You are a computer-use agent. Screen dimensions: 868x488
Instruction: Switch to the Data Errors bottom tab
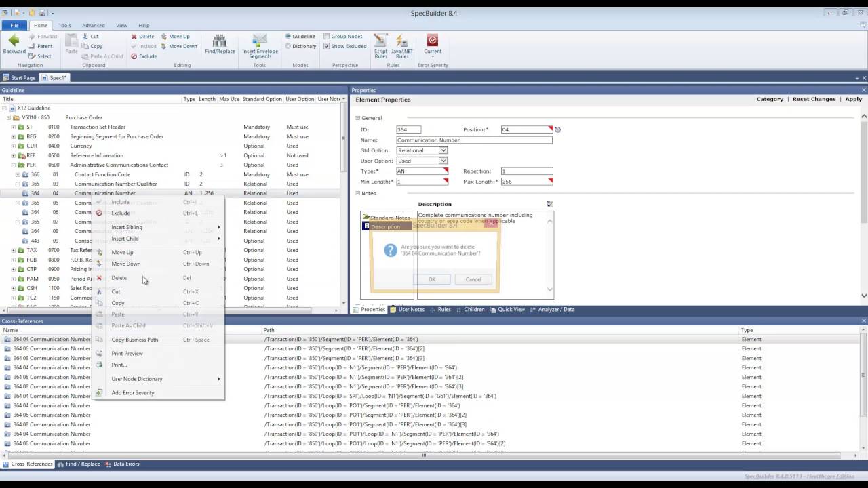(x=122, y=464)
